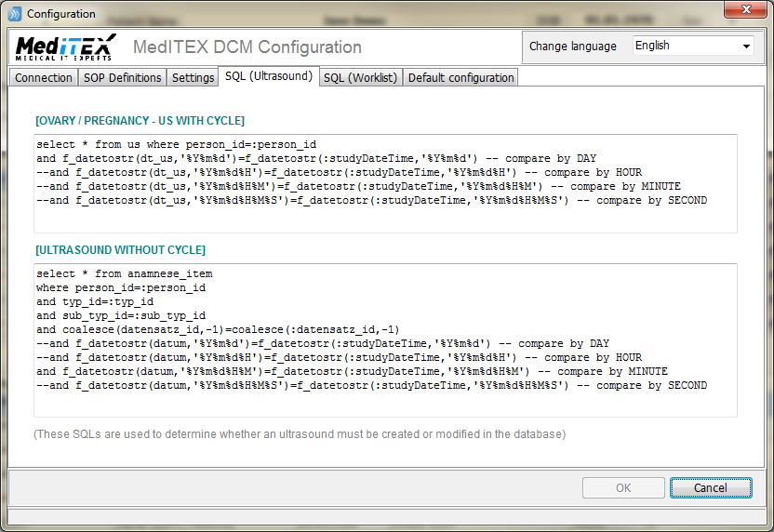Click the datum compare by SECOND line
Image resolution: width=774 pixels, height=532 pixels.
point(372,385)
